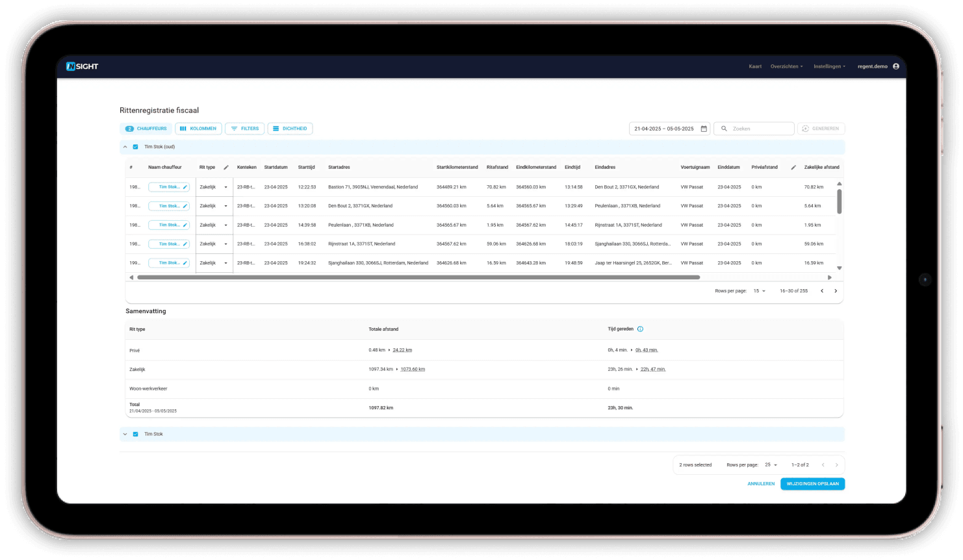Uncheck the Tim Stok (oud) checkbox
Image resolution: width=963 pixels, height=560 pixels.
point(136,147)
